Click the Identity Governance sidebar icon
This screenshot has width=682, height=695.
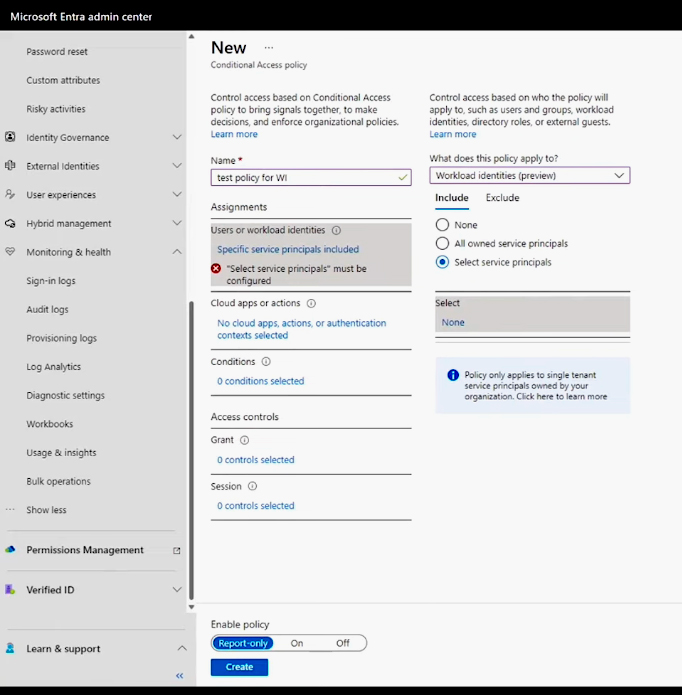10,137
